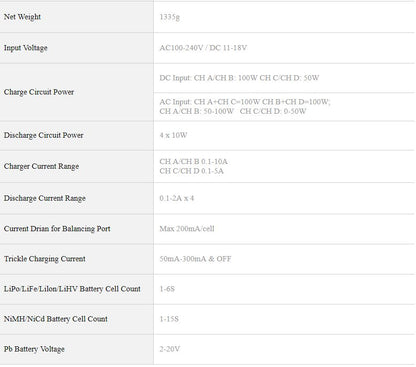Viewport: 416px width, 367px height.
Task: Select the Pb Battery Voltage 2-20V value
Action: pyautogui.click(x=170, y=349)
